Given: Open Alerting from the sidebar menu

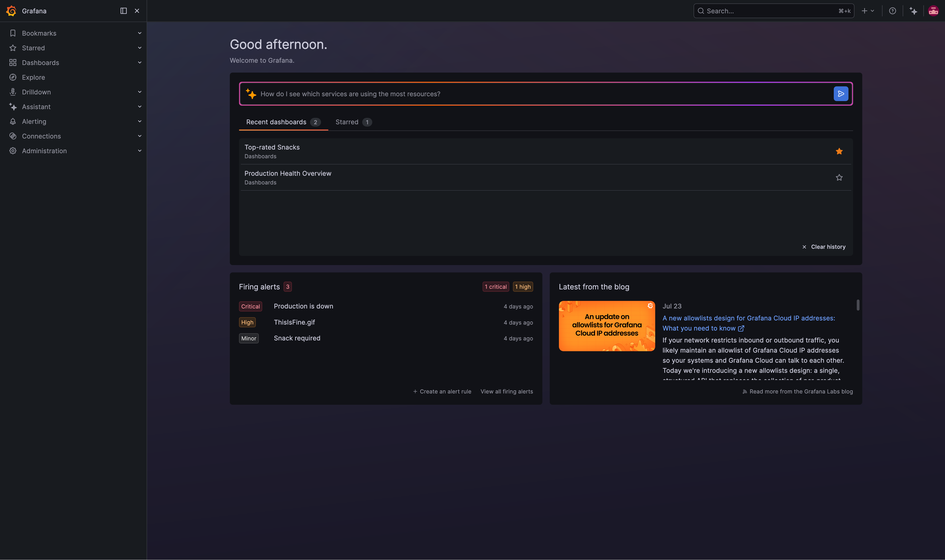Looking at the screenshot, I should click(x=34, y=122).
